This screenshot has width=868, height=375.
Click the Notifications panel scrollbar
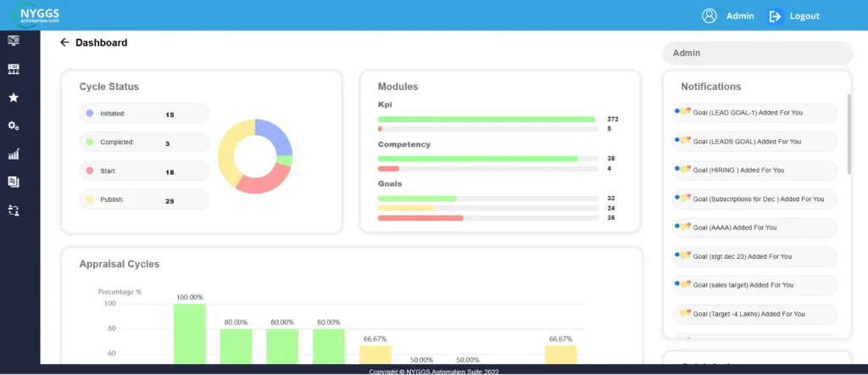click(x=849, y=134)
